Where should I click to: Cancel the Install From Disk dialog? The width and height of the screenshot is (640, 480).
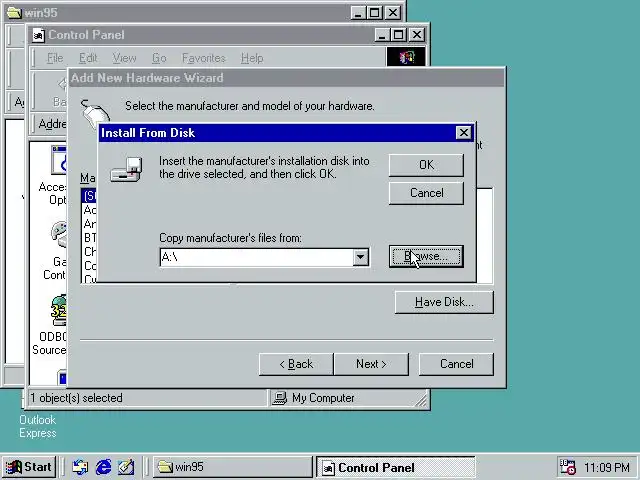(426, 193)
